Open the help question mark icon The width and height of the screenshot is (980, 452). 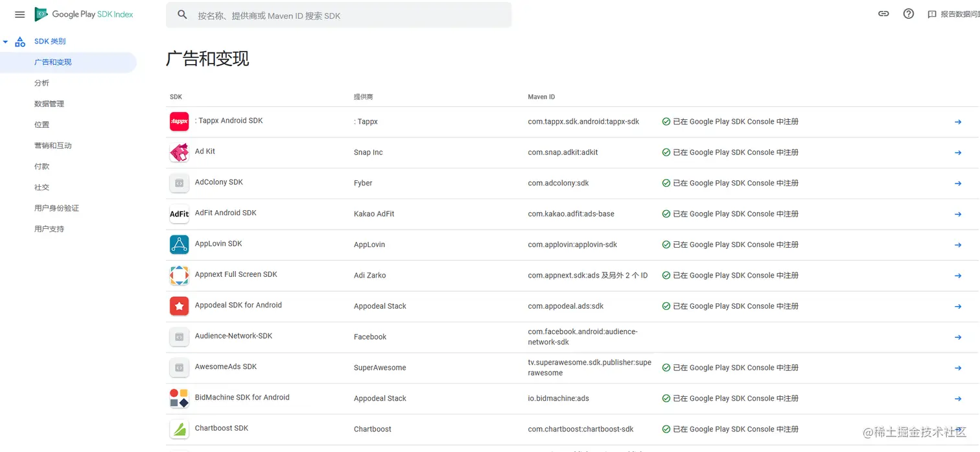pyautogui.click(x=909, y=14)
